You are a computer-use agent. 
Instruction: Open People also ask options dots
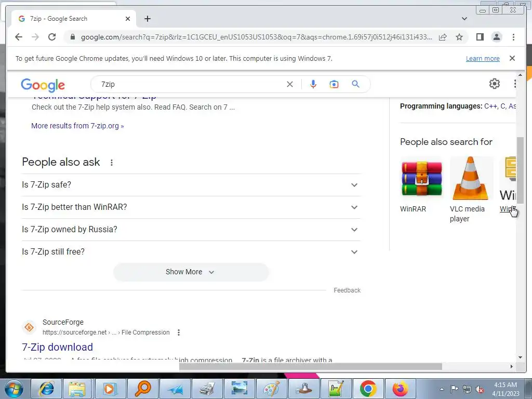[x=111, y=163]
